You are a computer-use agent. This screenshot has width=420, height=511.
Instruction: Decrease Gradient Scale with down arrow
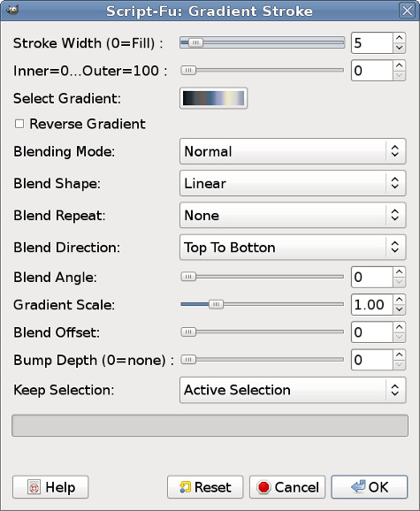point(399,309)
